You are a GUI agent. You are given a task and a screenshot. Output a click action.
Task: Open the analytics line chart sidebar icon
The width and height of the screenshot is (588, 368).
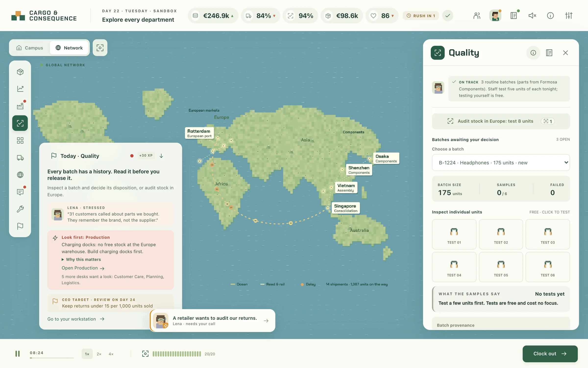click(20, 89)
